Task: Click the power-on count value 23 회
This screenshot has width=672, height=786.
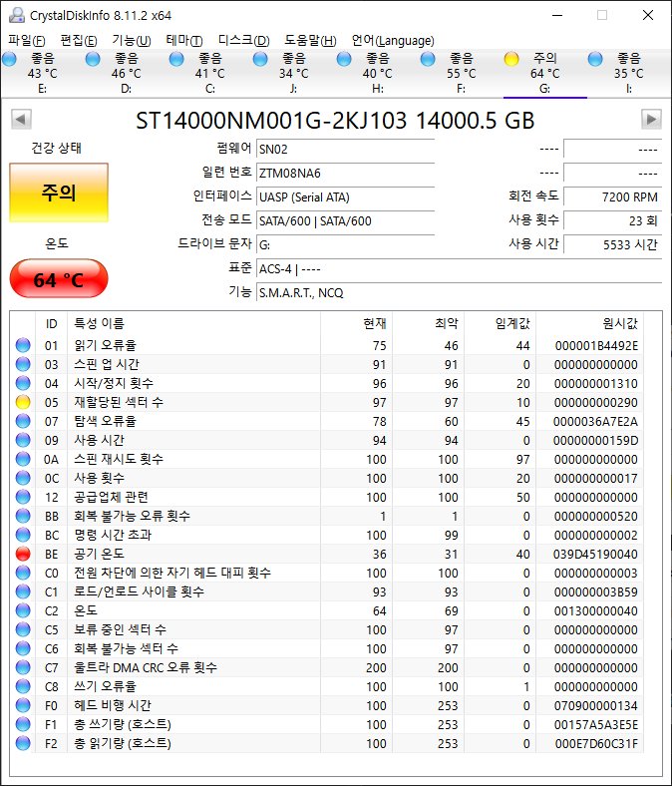Action: [612, 221]
